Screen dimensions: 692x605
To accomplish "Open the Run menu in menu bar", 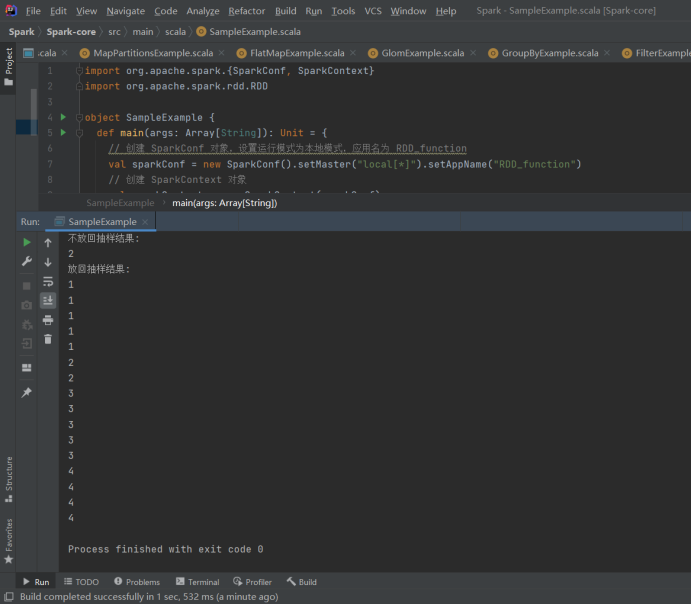I will click(x=314, y=11).
